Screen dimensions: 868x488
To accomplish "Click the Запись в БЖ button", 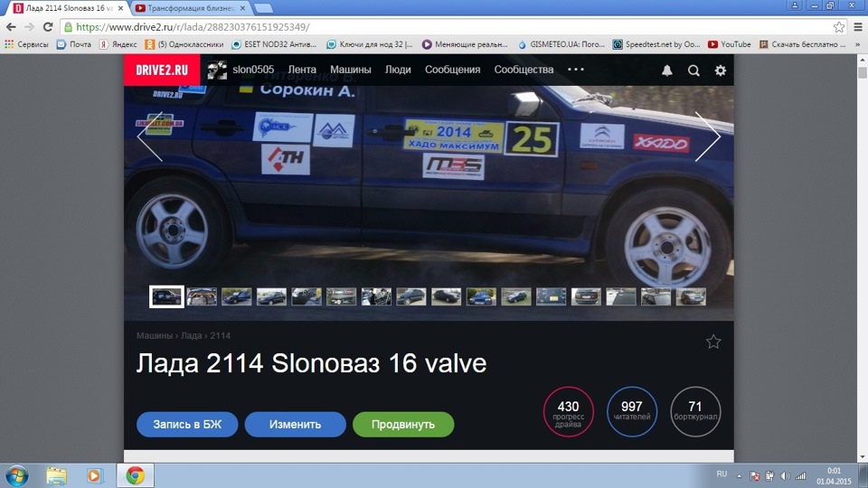I will click(x=187, y=425).
